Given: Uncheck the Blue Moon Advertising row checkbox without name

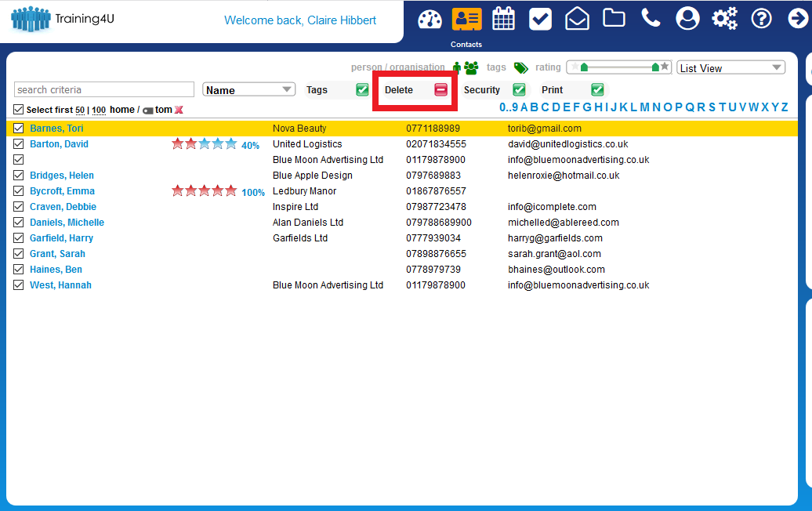Looking at the screenshot, I should [x=19, y=159].
